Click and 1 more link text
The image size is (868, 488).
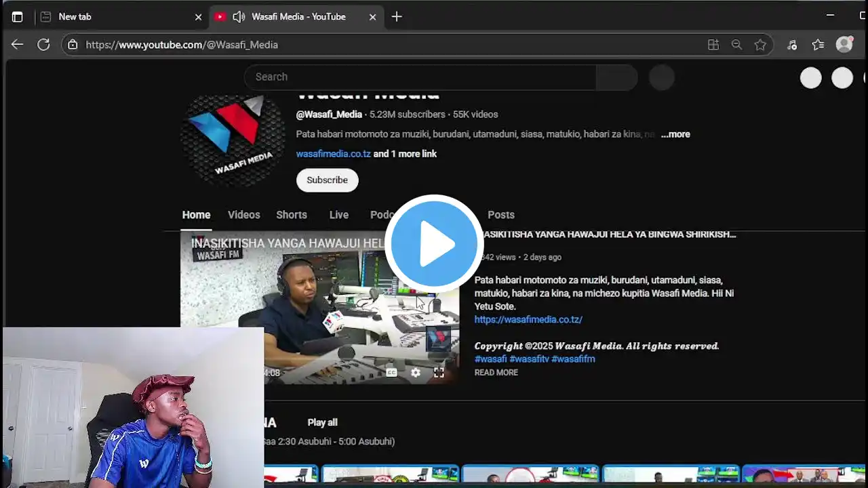[x=405, y=154]
